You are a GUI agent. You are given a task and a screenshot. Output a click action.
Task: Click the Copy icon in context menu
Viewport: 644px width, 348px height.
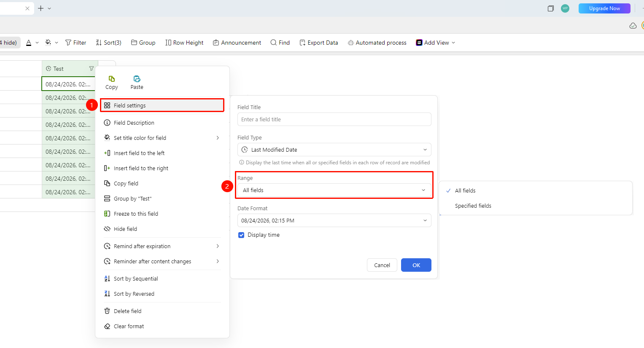point(111,79)
